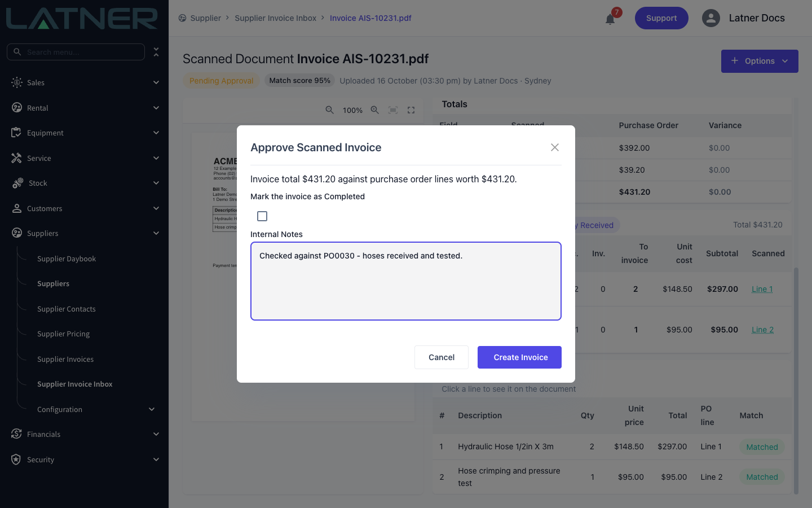
Task: Click the Sales sidebar icon
Action: pos(17,82)
